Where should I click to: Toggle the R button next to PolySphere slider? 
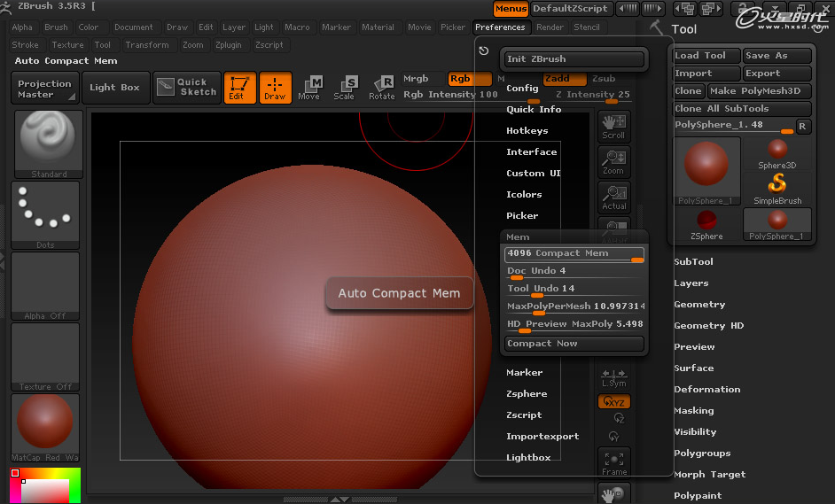[x=802, y=126]
